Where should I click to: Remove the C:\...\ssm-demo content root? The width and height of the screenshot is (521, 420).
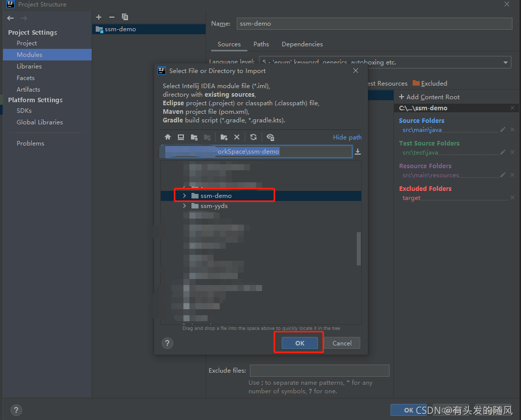512,108
